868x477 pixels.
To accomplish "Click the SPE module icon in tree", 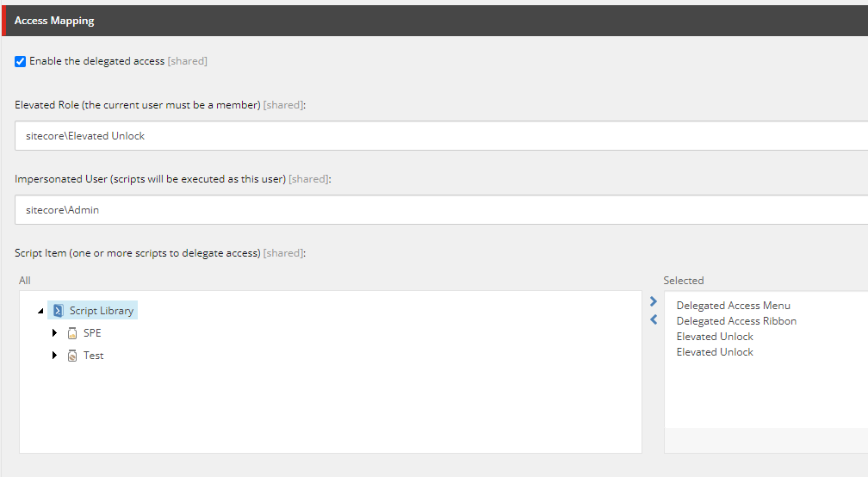I will pyautogui.click(x=72, y=333).
